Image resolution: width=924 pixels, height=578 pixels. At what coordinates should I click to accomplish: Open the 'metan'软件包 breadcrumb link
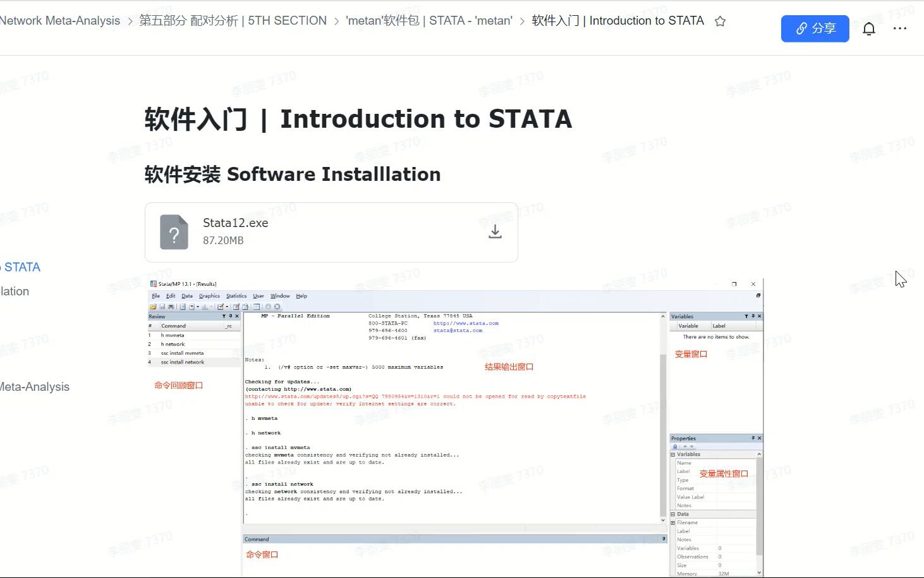pyautogui.click(x=429, y=21)
